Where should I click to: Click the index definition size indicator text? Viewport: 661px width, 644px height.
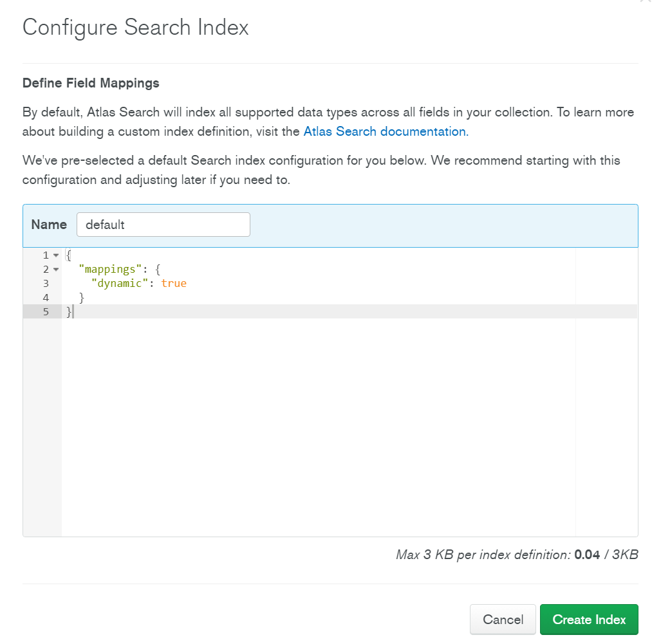click(517, 555)
